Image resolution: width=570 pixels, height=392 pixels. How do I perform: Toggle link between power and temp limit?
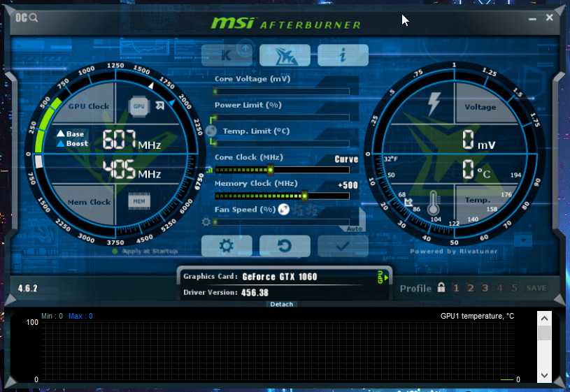[x=211, y=131]
